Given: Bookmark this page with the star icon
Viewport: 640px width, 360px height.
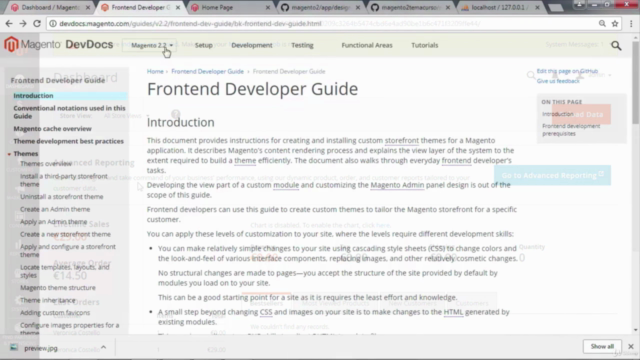Looking at the screenshot, I should (615, 24).
